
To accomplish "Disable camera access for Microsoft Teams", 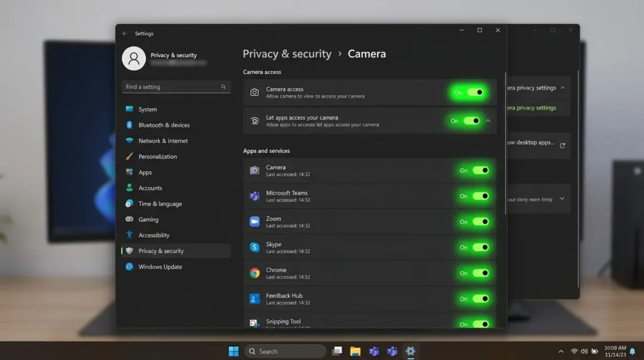I will [x=480, y=196].
